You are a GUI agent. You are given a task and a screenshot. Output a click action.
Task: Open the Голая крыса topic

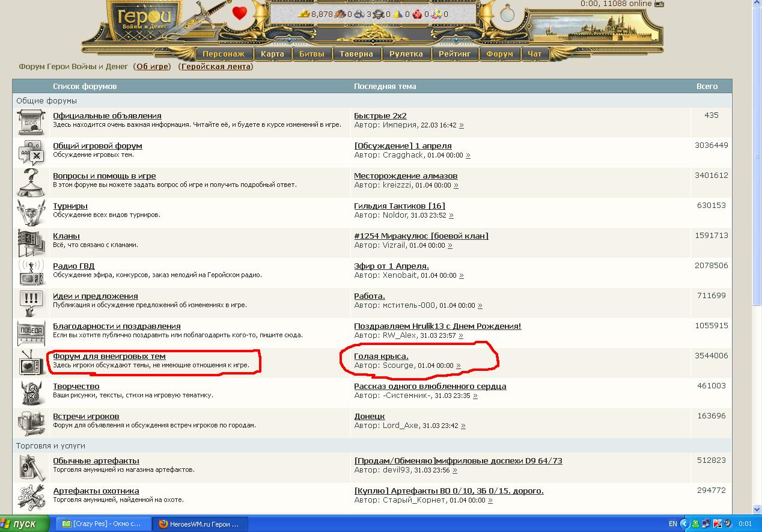tap(381, 356)
